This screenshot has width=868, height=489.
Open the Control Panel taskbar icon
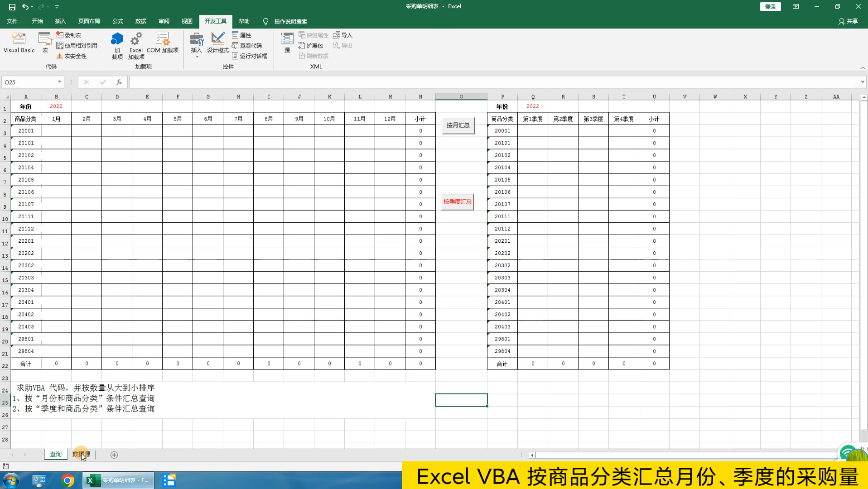tap(39, 480)
